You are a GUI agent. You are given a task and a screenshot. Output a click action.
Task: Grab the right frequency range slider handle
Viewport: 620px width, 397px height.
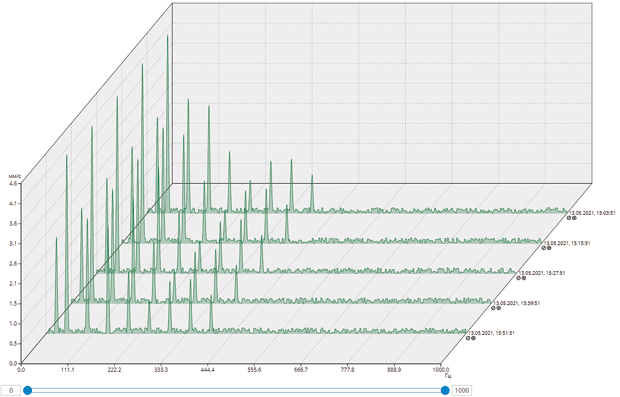pos(445,391)
